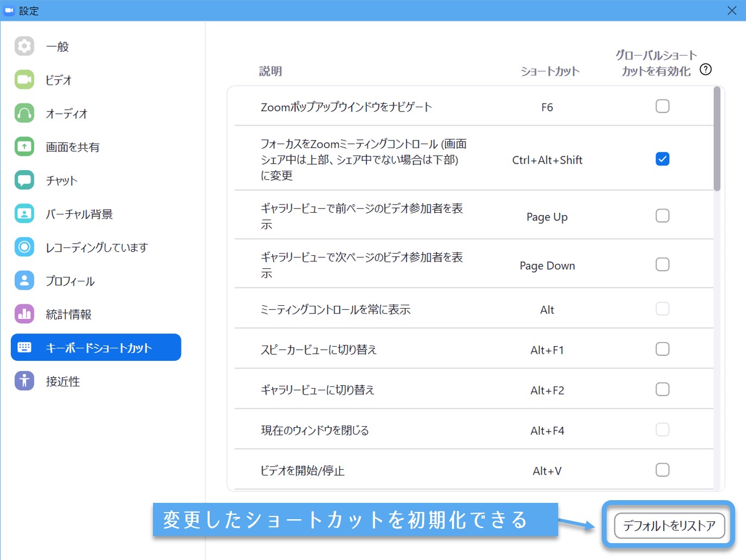The image size is (746, 560).
Task: Click the バーチャル背景 icon
Action: (25, 213)
